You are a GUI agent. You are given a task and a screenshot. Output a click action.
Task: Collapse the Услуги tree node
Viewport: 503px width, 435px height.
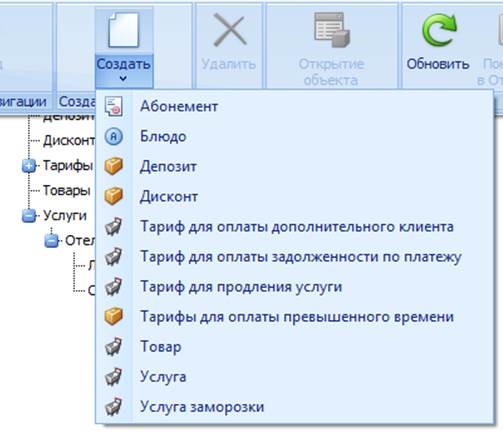29,216
